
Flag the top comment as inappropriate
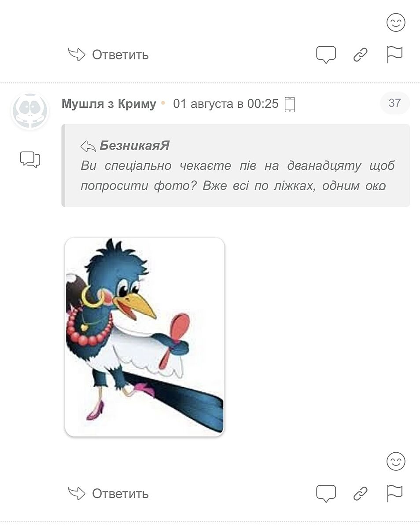tap(394, 55)
